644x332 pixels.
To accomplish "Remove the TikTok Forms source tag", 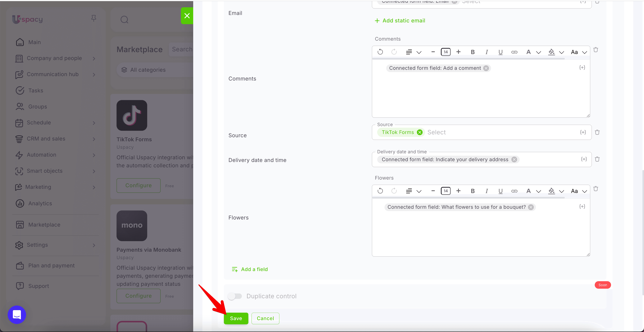I will click(x=420, y=132).
